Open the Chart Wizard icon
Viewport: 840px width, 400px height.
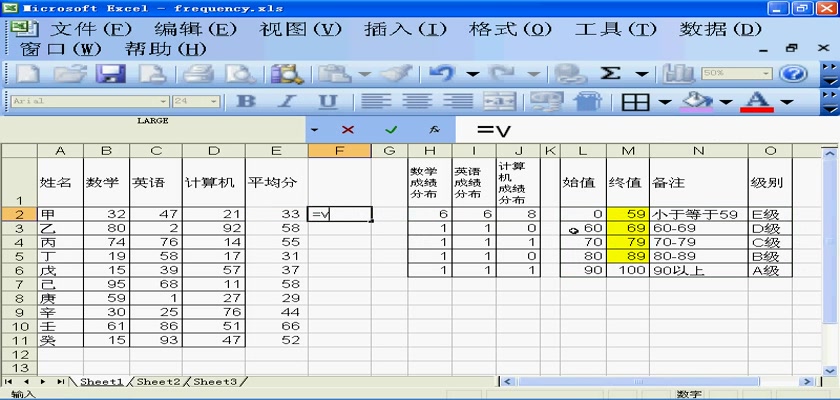click(680, 74)
